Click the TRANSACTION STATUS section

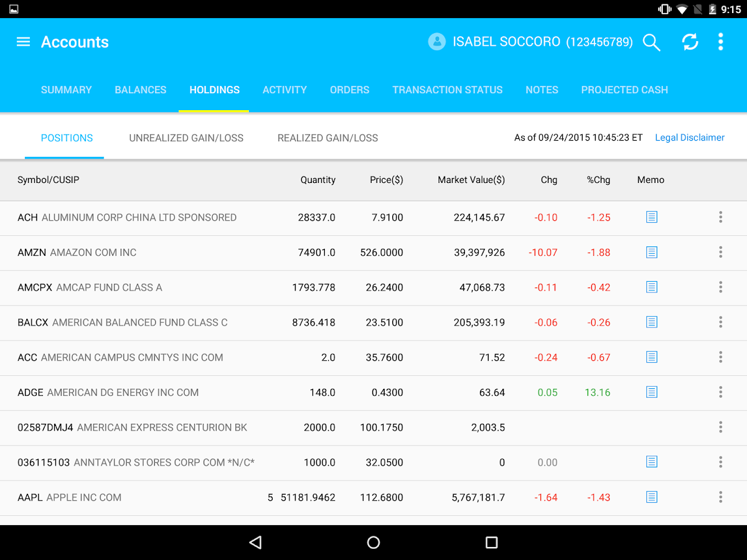[x=447, y=90]
